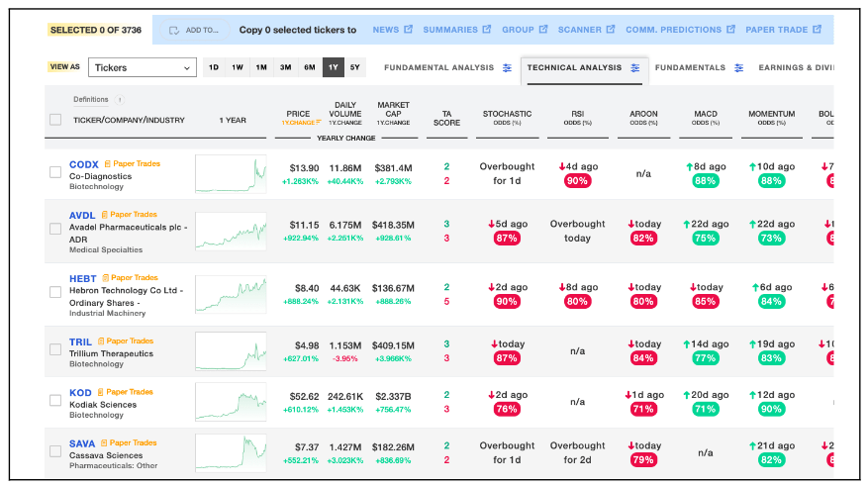Image resolution: width=868 pixels, height=487 pixels.
Task: Open the View As Tickers dropdown
Action: pos(143,67)
